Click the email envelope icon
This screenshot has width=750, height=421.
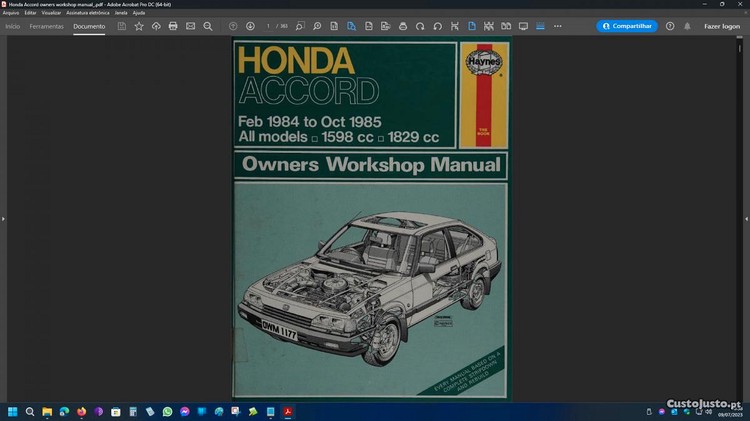(x=190, y=26)
